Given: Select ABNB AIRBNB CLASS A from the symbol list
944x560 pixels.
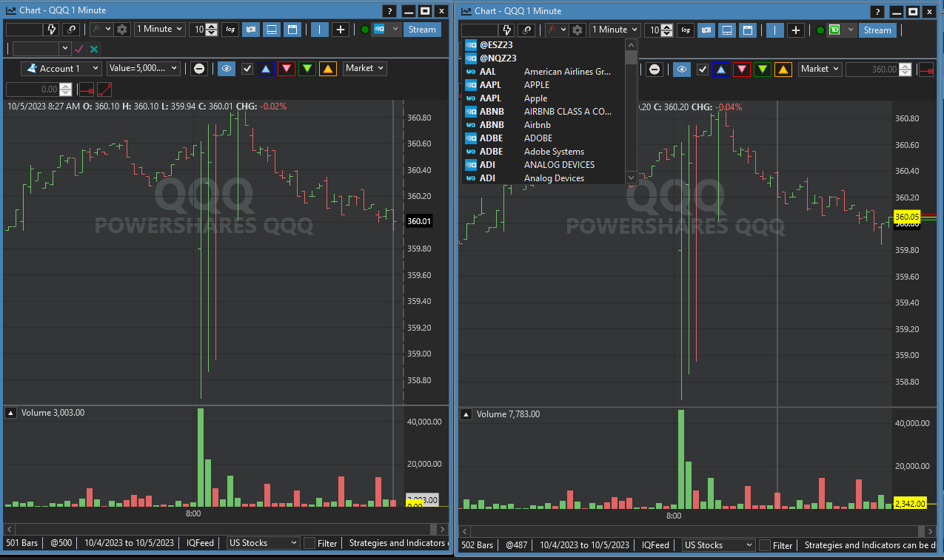Looking at the screenshot, I should (544, 112).
